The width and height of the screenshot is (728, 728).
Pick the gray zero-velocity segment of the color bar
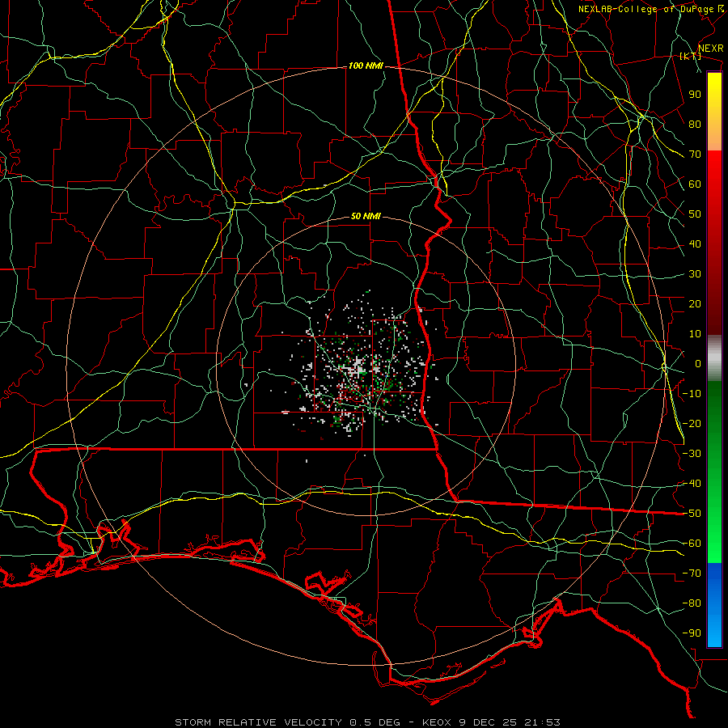pos(714,358)
